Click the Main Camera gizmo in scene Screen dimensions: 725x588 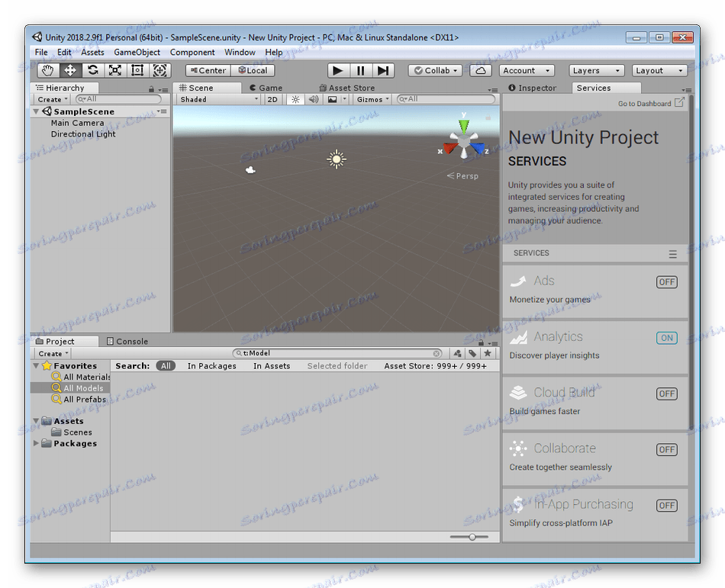coord(250,170)
